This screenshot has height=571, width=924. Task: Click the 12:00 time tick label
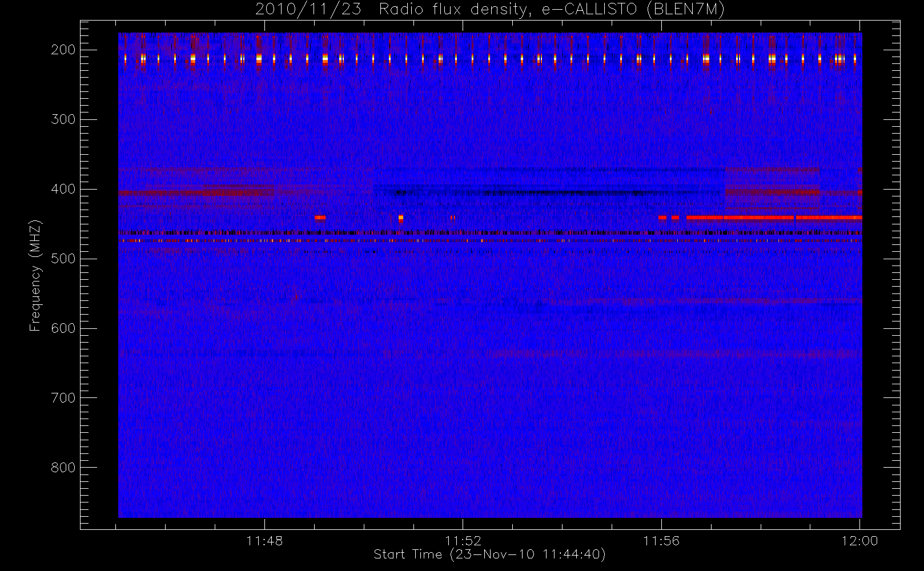click(x=859, y=541)
